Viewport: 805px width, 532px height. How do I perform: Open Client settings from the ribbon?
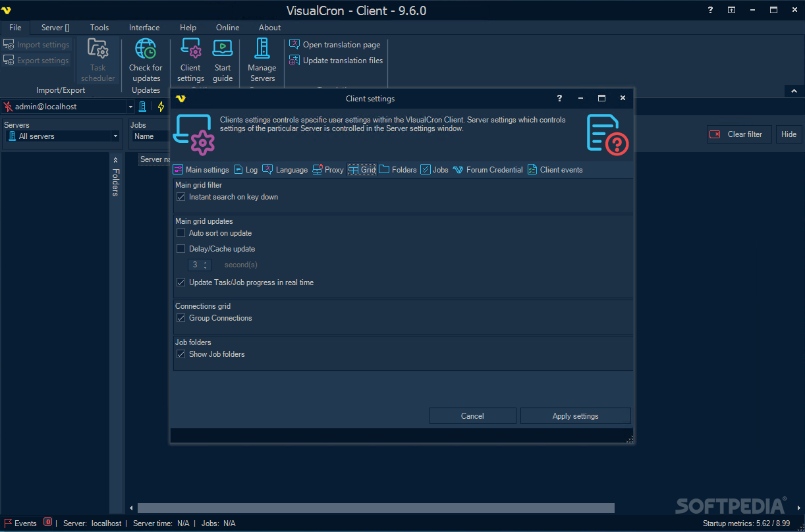190,61
